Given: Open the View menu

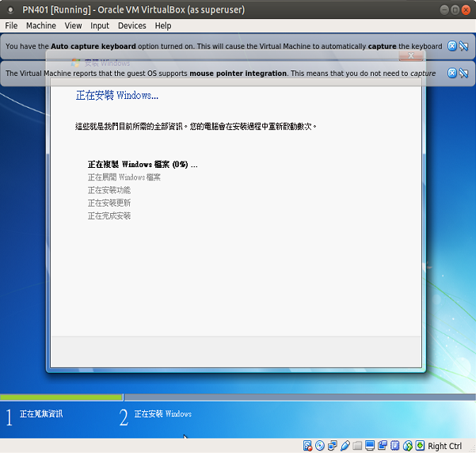Looking at the screenshot, I should [73, 26].
